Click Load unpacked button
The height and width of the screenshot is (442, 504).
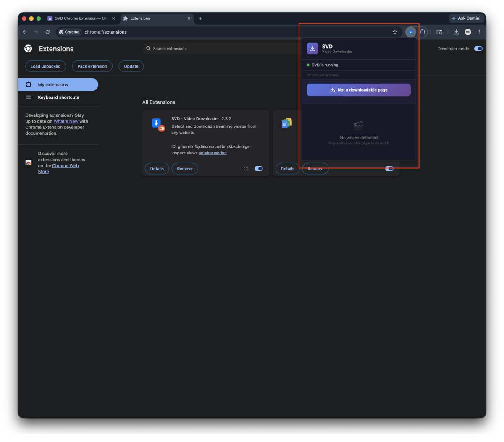tap(45, 66)
